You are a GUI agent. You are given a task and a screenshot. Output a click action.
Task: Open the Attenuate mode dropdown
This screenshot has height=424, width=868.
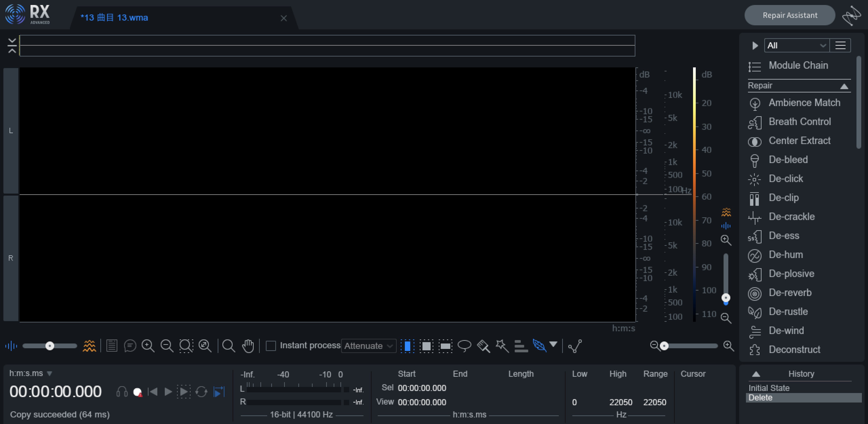click(368, 346)
